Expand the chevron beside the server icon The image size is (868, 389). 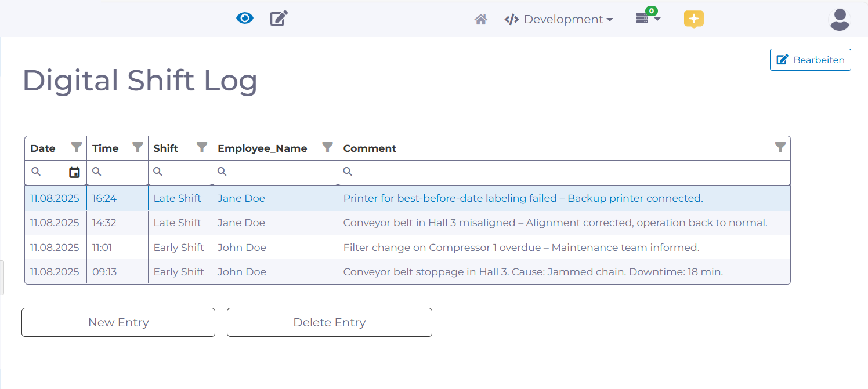[x=656, y=19]
